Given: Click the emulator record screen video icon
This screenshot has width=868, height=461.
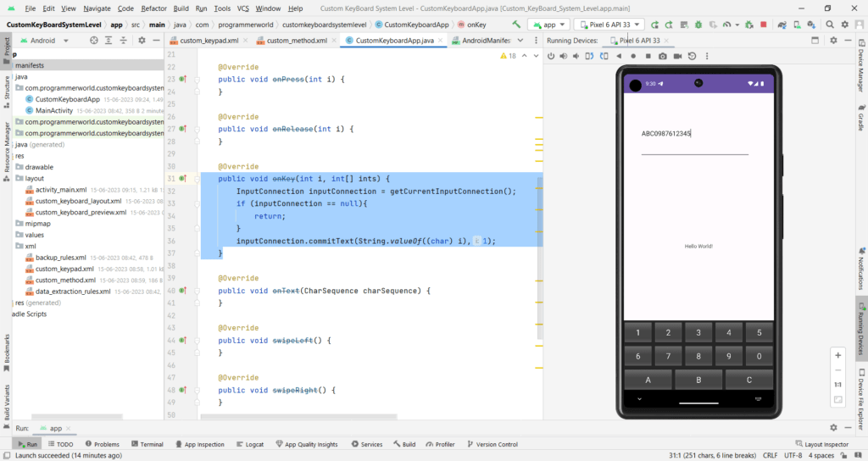Looking at the screenshot, I should [677, 56].
